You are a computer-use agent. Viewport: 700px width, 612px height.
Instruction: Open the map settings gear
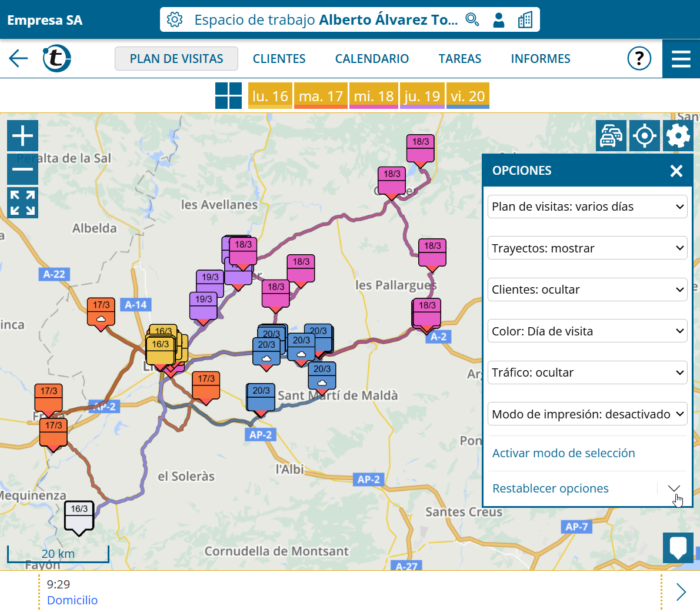point(678,136)
